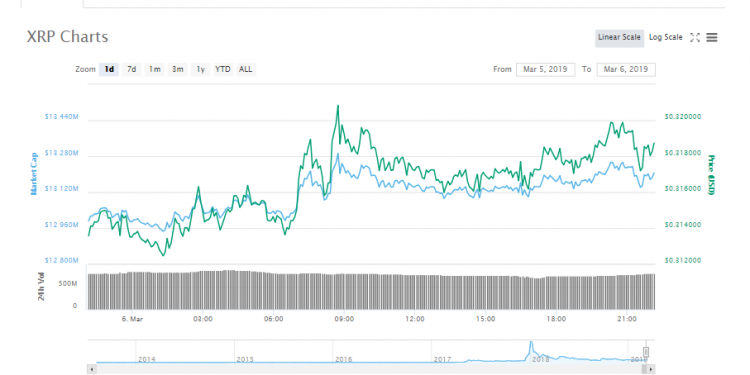Viewport: 750px width, 375px height.
Task: Click the Price (USD) axis label
Action: click(711, 174)
